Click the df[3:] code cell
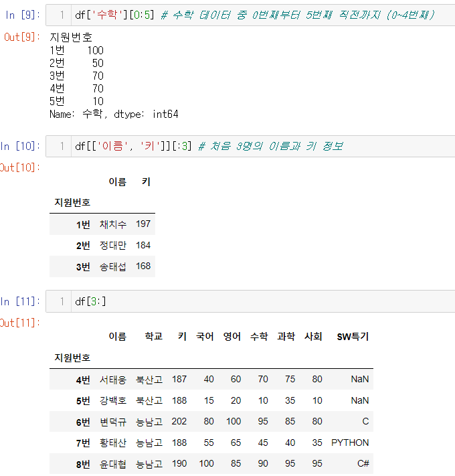This screenshot has width=455, height=476. pyautogui.click(x=250, y=301)
